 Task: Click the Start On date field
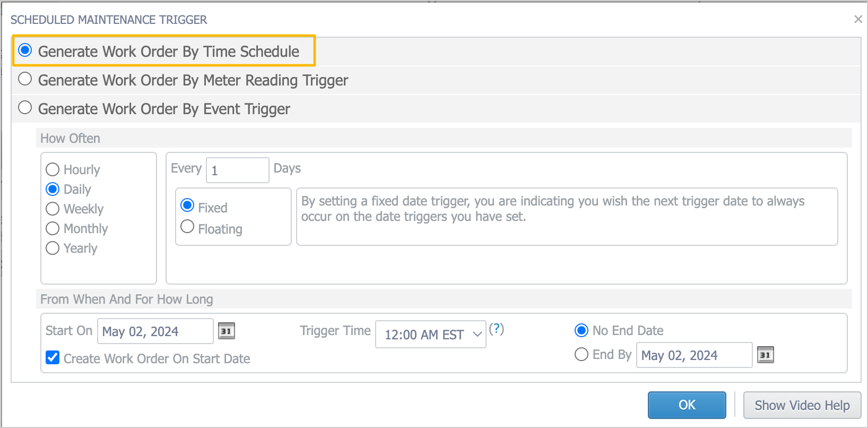point(155,330)
